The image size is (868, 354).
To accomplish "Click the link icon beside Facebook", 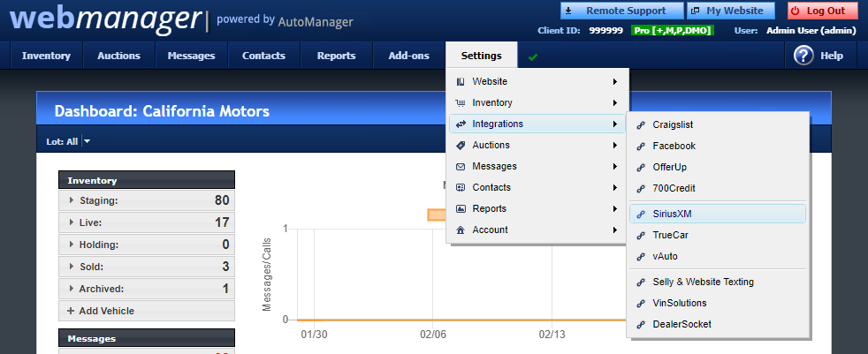I will pyautogui.click(x=641, y=146).
